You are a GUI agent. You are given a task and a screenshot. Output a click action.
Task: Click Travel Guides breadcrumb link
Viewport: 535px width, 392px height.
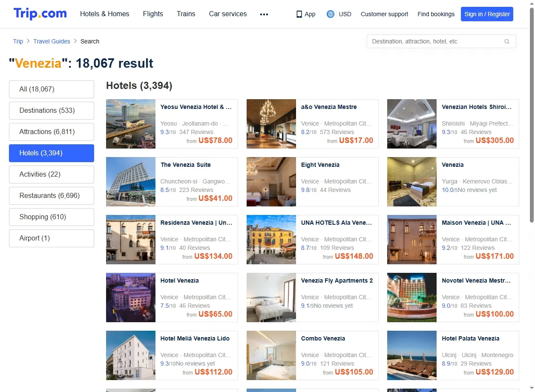pos(52,41)
